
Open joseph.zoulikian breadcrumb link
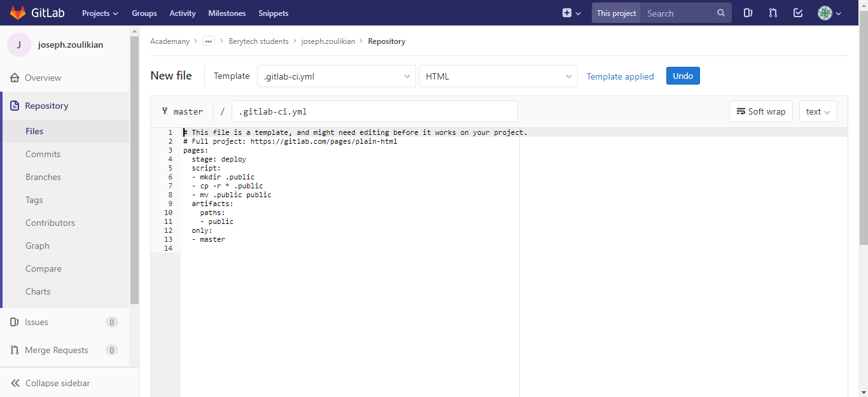point(328,41)
